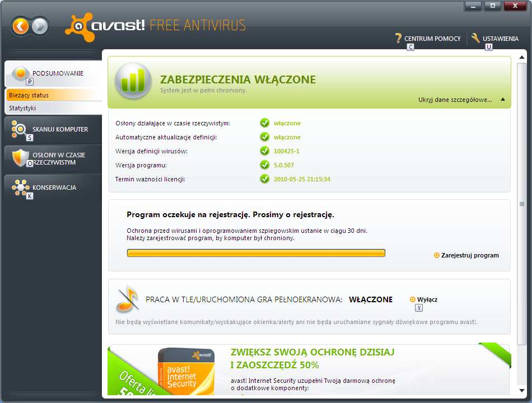The height and width of the screenshot is (403, 532).
Task: Open the Konserwacja section
Action: [x=54, y=188]
